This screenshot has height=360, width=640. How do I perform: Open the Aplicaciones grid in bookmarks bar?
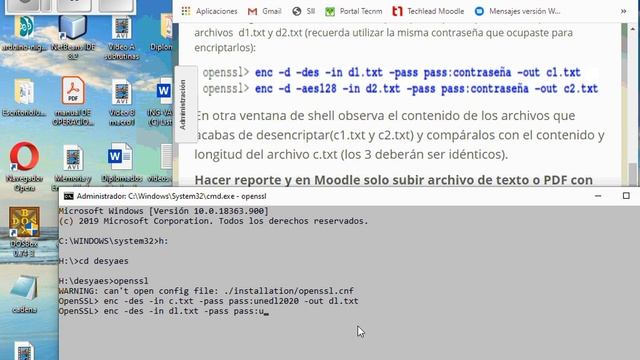pyautogui.click(x=209, y=11)
